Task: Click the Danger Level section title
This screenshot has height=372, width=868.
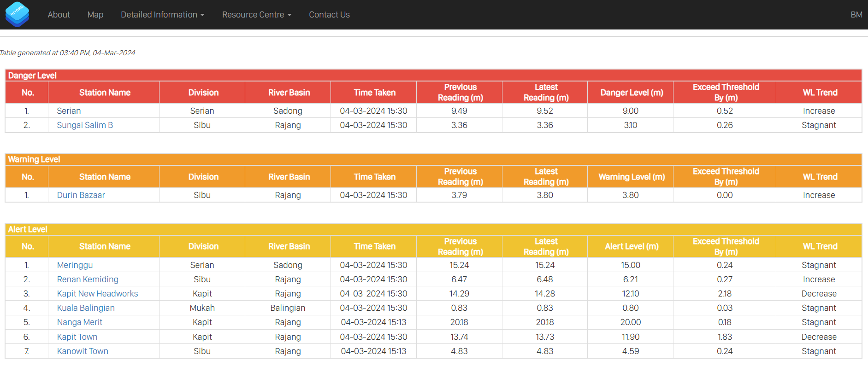Action: 32,76
